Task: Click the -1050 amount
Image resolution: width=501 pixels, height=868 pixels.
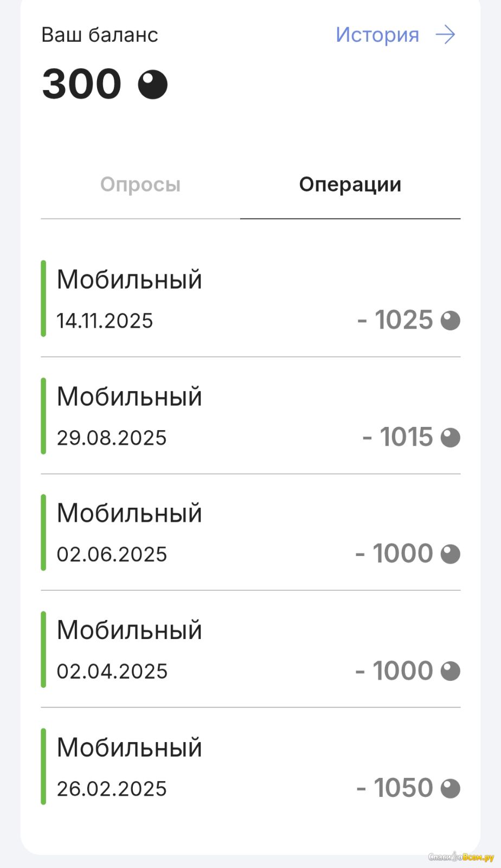Action: [x=395, y=788]
